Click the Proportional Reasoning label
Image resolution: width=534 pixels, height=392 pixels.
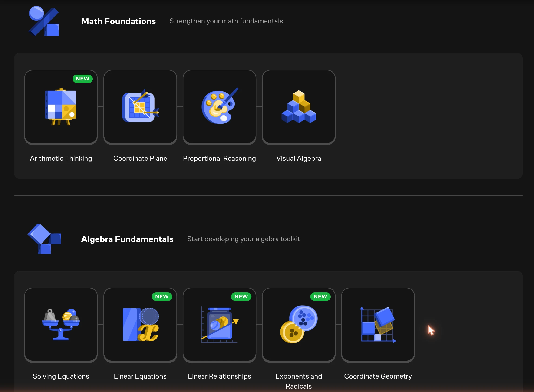click(x=219, y=158)
